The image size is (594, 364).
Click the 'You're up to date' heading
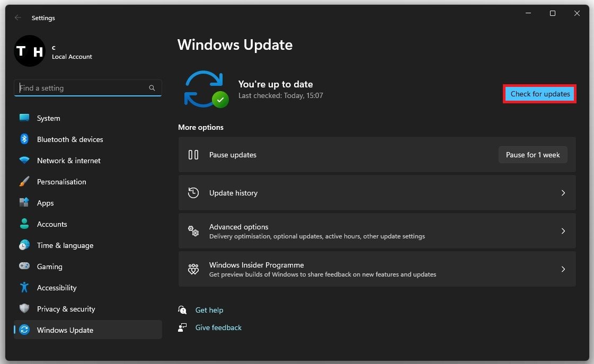point(276,84)
